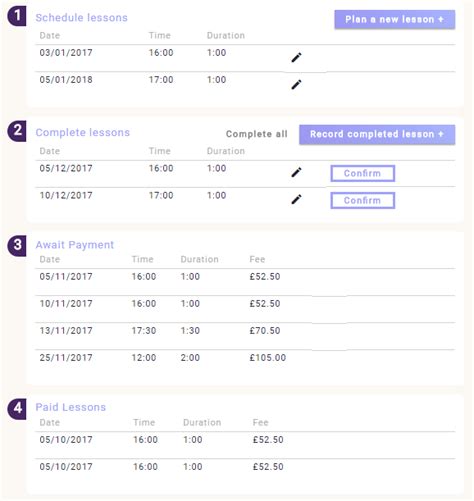Select the step 3 number badge

pos(17,246)
